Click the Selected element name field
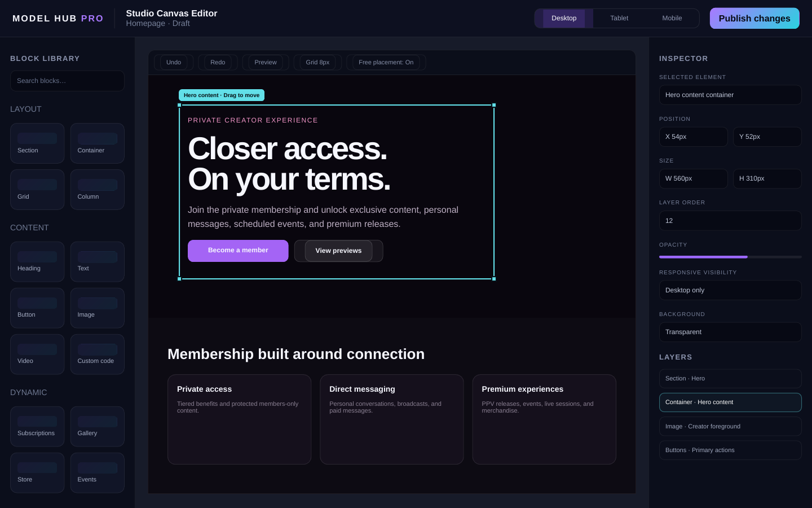The height and width of the screenshot is (508, 812). 730,95
